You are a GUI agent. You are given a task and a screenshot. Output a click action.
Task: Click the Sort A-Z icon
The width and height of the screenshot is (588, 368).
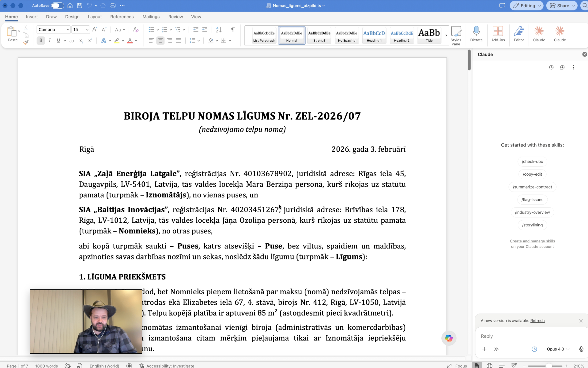[x=219, y=30]
